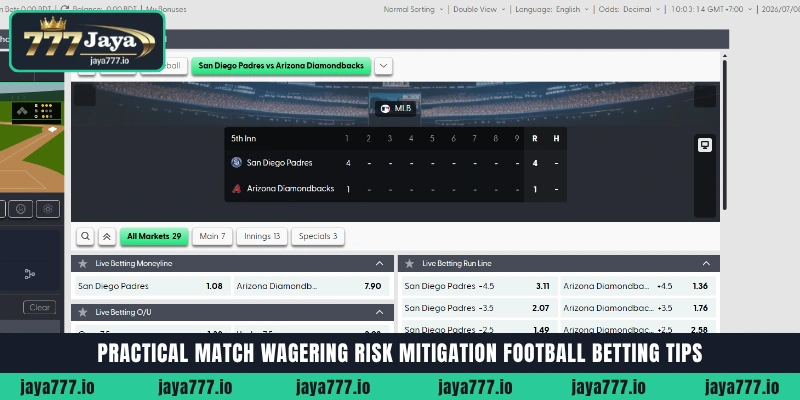This screenshot has height=400, width=800.
Task: Bet San Diego Padres -4.5 at 3.11
Action: pyautogui.click(x=480, y=286)
